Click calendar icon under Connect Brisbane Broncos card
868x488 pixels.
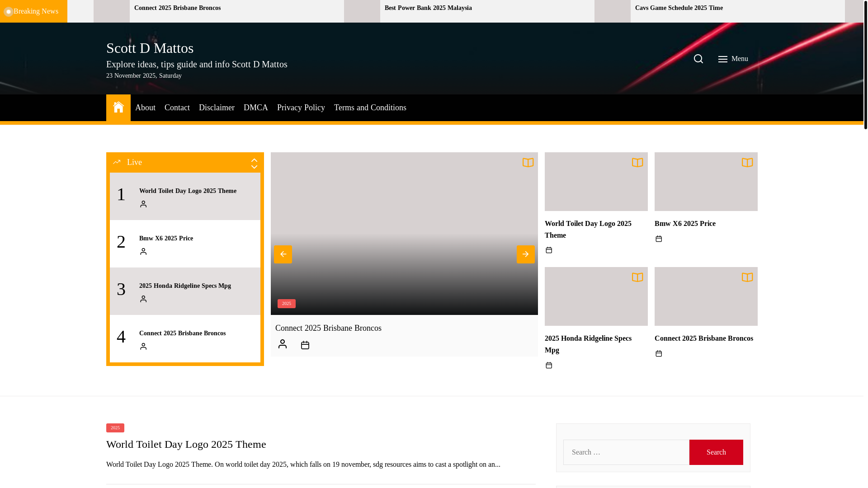(x=659, y=354)
